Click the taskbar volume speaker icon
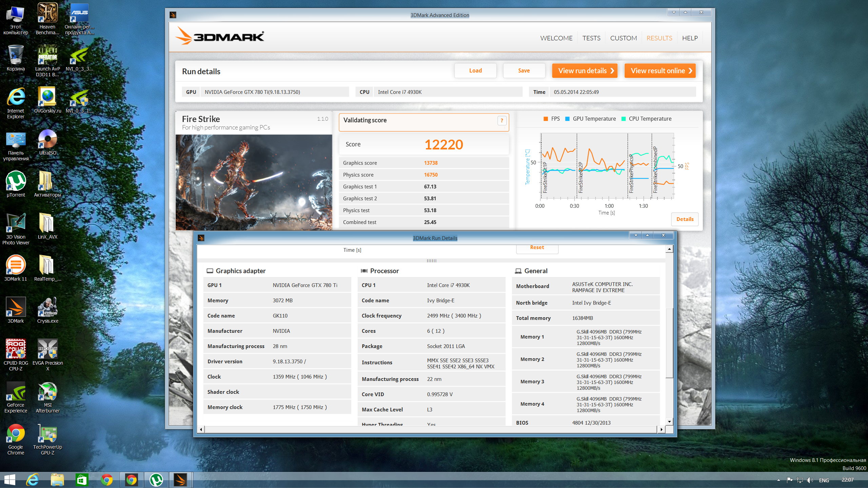Screen dimensions: 868x488 pyautogui.click(x=810, y=480)
